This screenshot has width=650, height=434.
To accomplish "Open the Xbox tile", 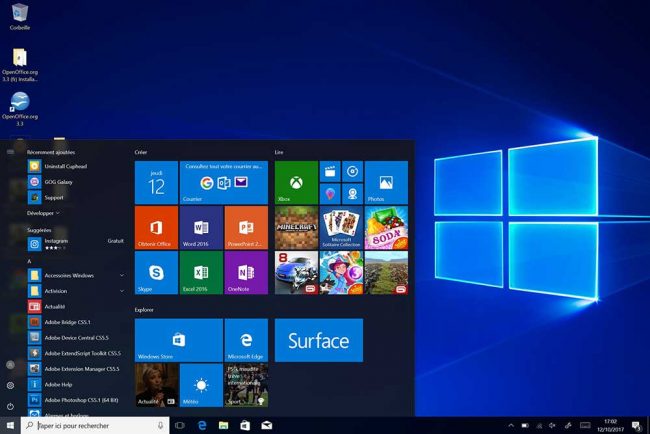I will pos(296,182).
